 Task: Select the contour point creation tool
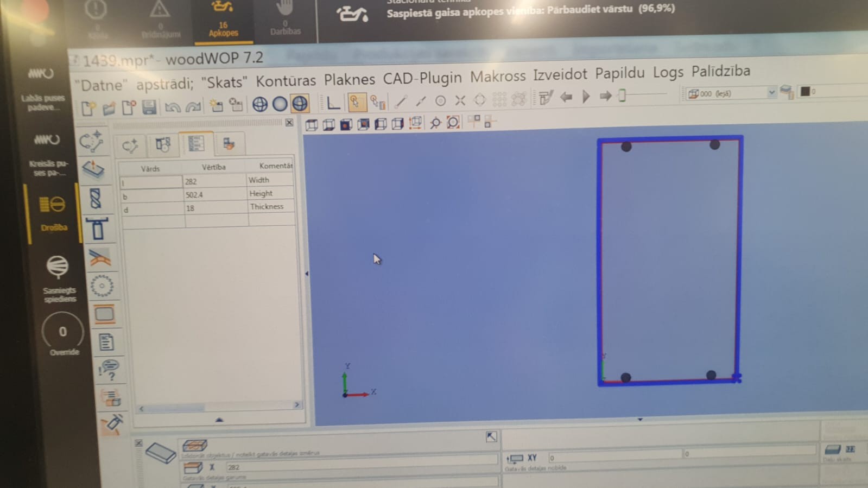(x=91, y=141)
